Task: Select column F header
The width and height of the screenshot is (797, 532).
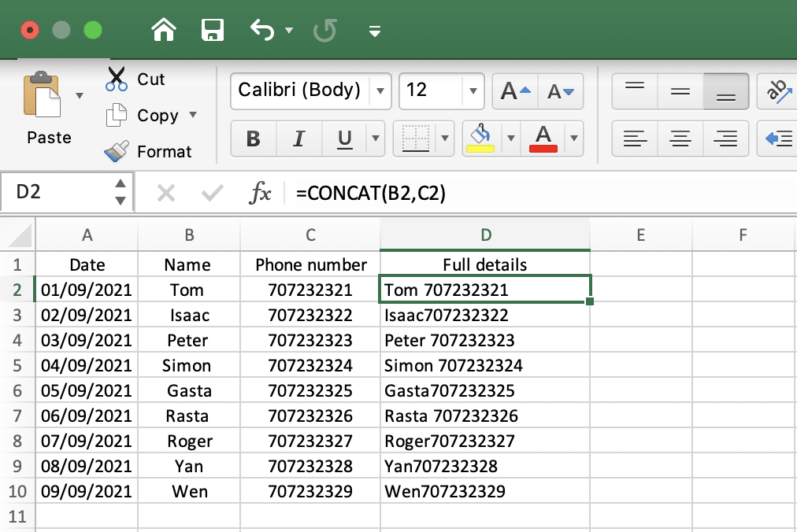Action: pyautogui.click(x=743, y=235)
